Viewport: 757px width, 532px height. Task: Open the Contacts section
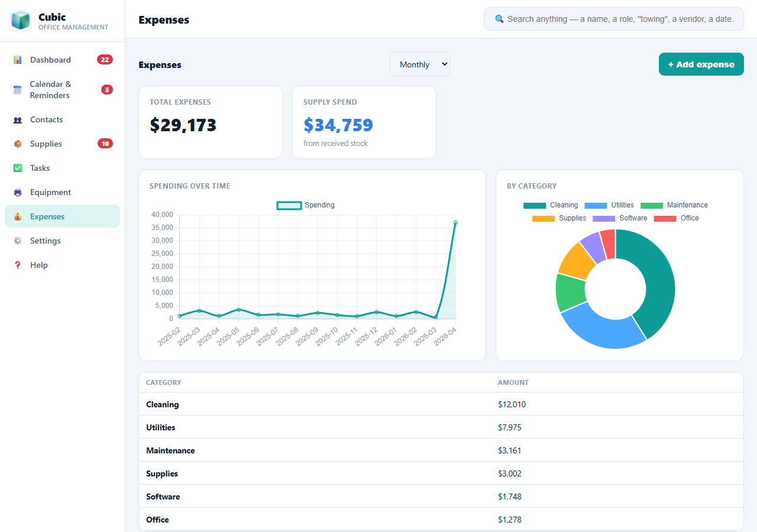point(62,119)
